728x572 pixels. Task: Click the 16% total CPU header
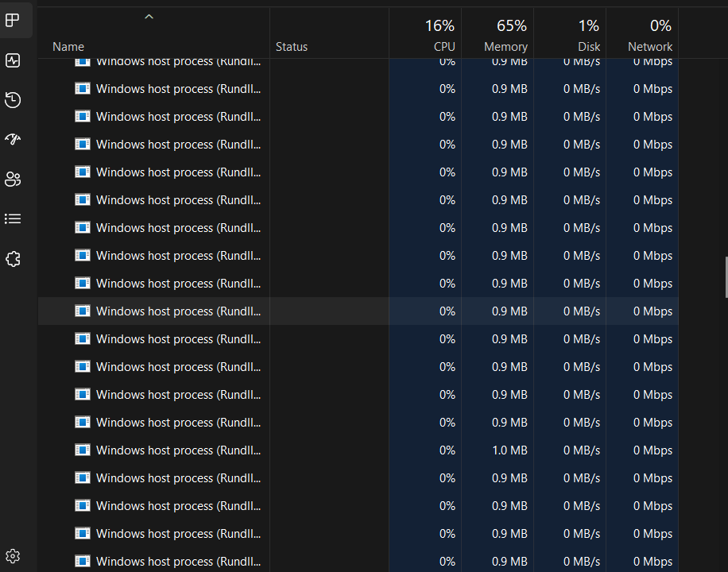pyautogui.click(x=440, y=25)
